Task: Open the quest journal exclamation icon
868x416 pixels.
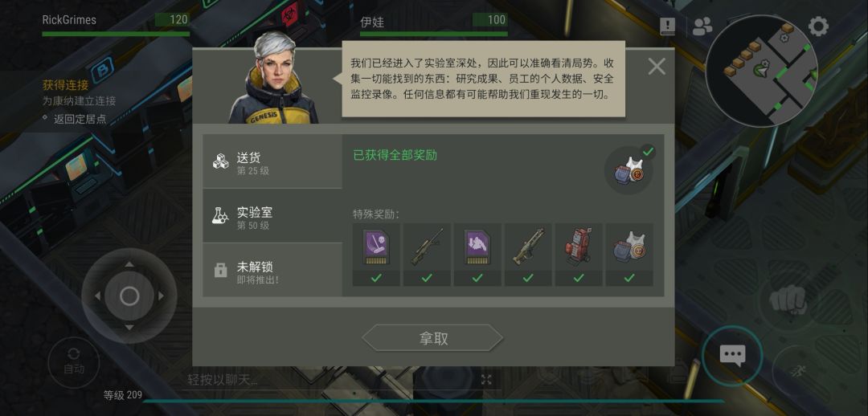Action: click(x=668, y=26)
